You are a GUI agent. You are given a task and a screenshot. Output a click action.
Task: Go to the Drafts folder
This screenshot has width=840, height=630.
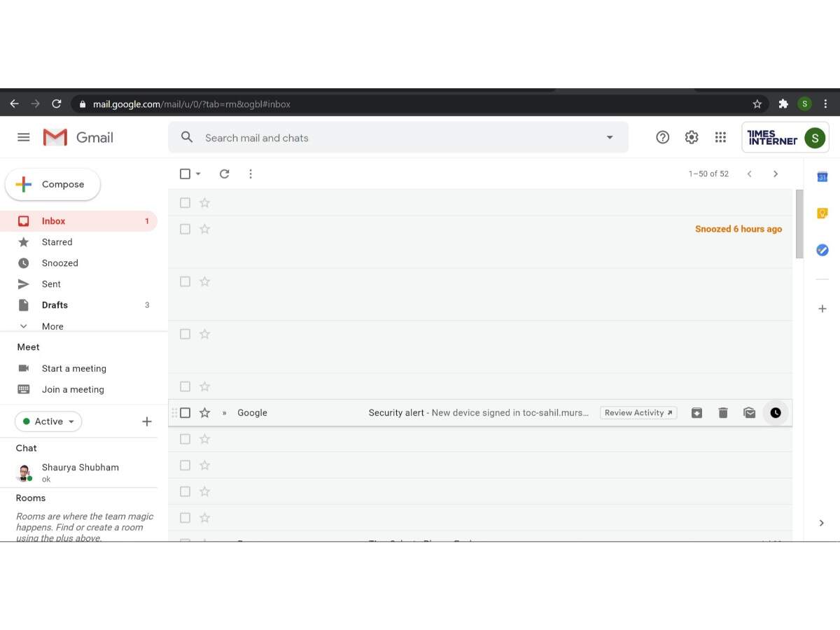pyautogui.click(x=55, y=305)
